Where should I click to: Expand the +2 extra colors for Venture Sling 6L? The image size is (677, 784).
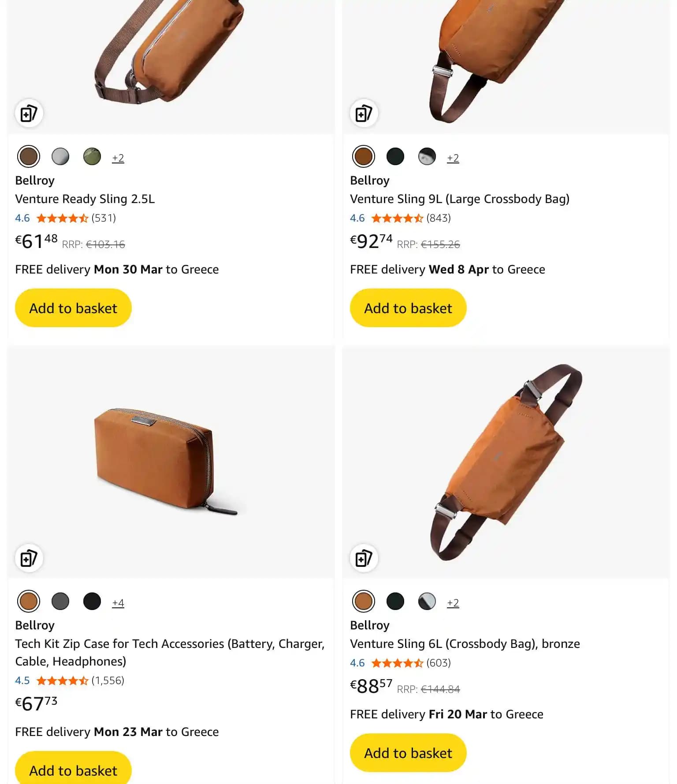click(x=453, y=603)
